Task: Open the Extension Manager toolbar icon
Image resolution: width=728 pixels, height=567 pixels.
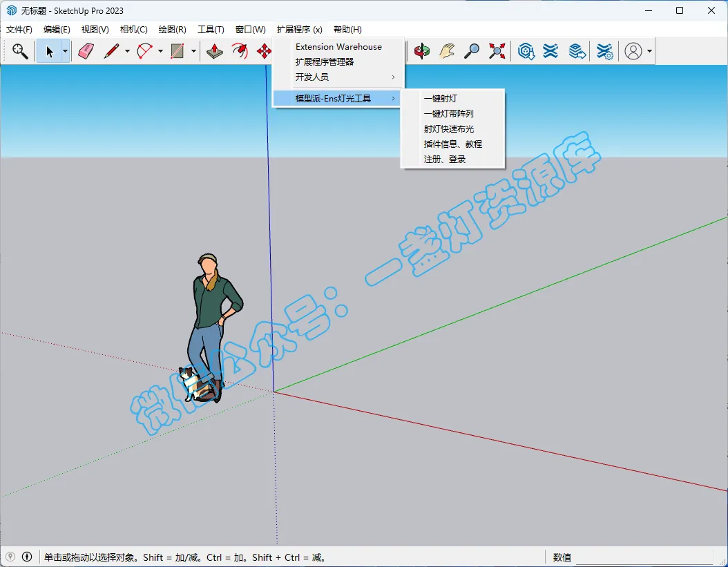Action: click(605, 51)
